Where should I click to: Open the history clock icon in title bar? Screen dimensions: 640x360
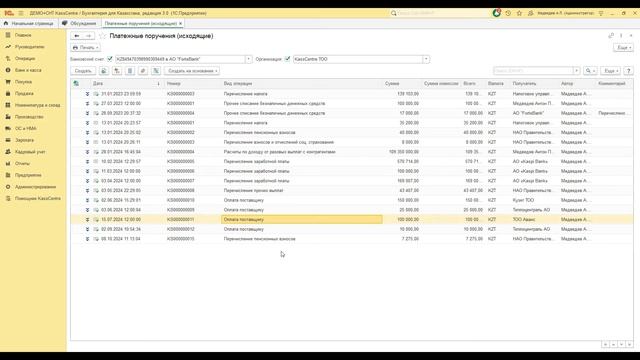point(508,13)
